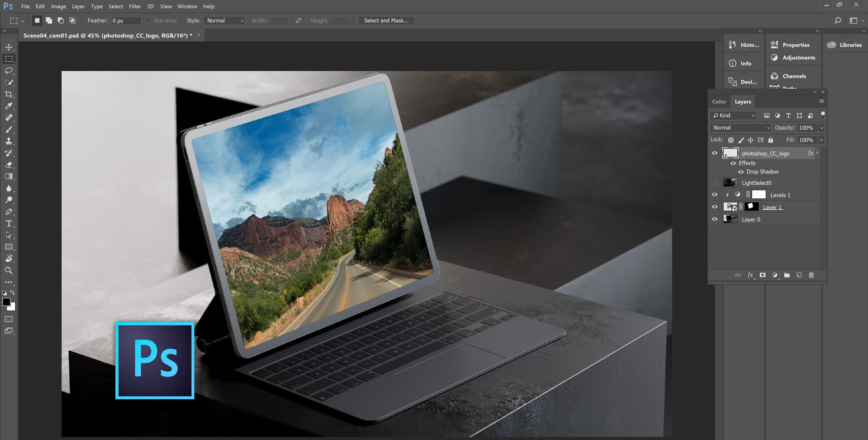Select the Lasso tool
The width and height of the screenshot is (868, 440).
(9, 71)
